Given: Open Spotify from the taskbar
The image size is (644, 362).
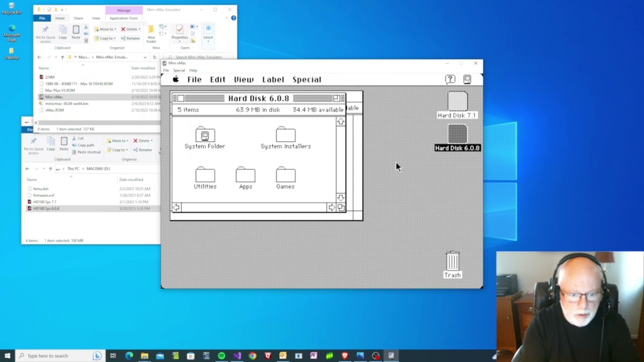Looking at the screenshot, I should (x=221, y=355).
